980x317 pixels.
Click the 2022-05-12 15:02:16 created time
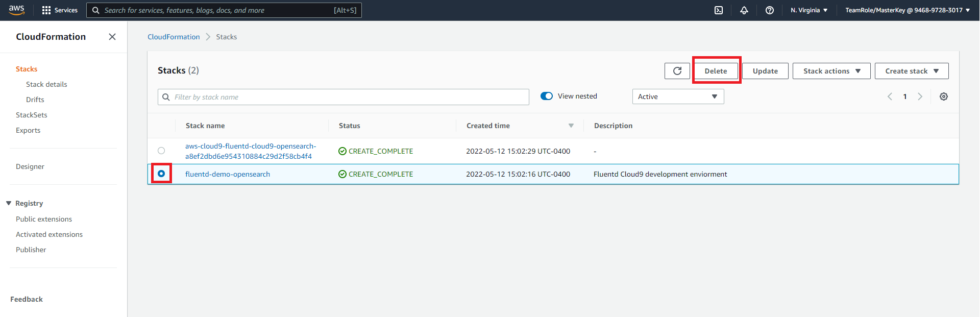point(518,174)
